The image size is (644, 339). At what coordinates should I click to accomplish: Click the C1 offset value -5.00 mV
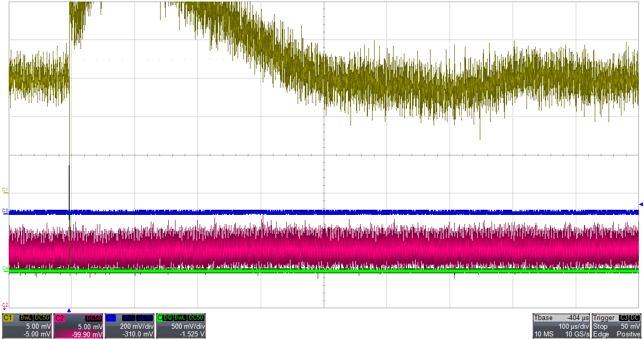(37, 334)
